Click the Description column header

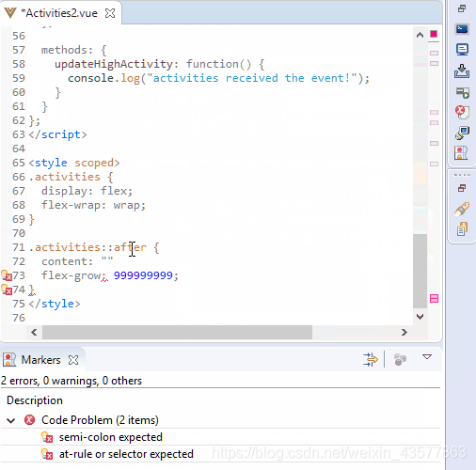(35, 400)
